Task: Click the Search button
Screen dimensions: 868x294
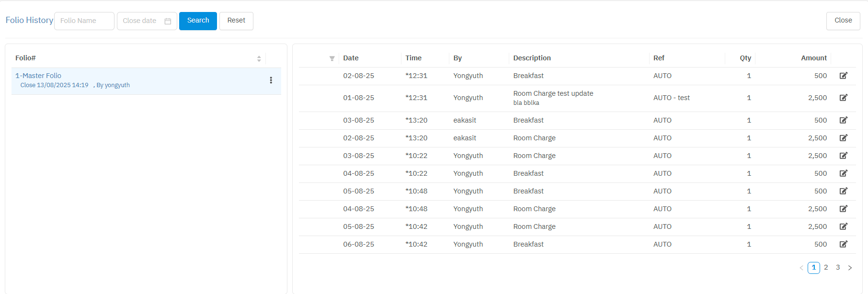Action: pyautogui.click(x=198, y=21)
